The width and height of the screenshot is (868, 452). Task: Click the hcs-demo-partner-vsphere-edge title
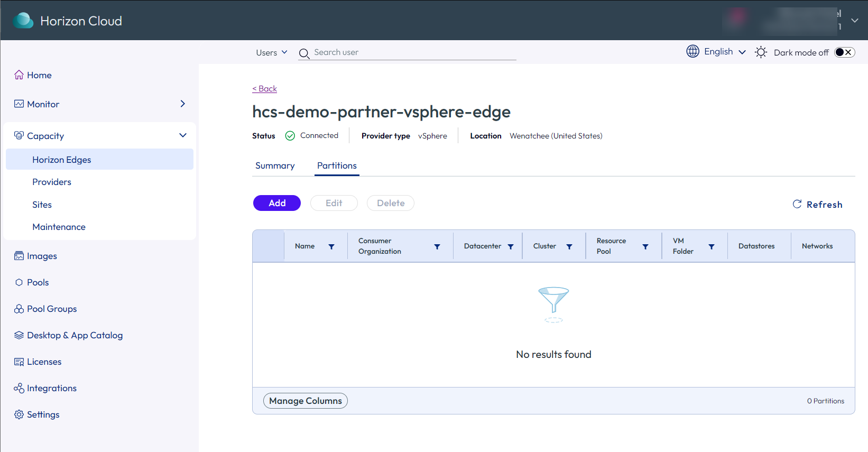tap(381, 112)
